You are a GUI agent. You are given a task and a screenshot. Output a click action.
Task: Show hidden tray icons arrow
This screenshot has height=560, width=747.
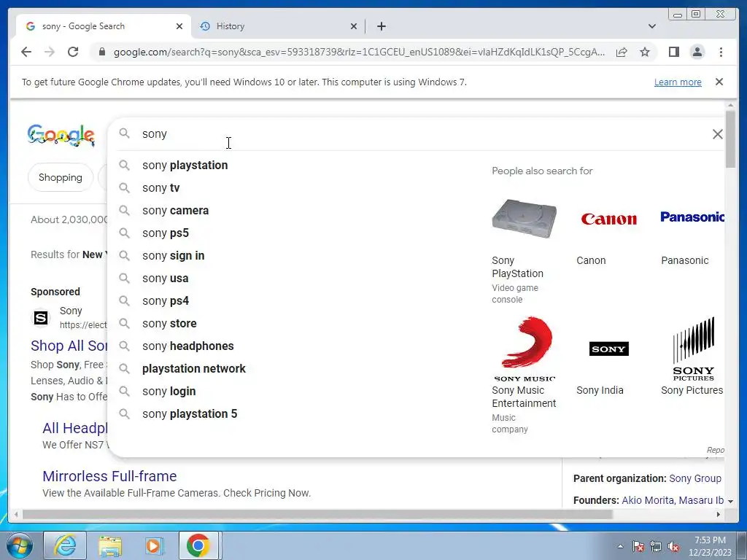620,547
